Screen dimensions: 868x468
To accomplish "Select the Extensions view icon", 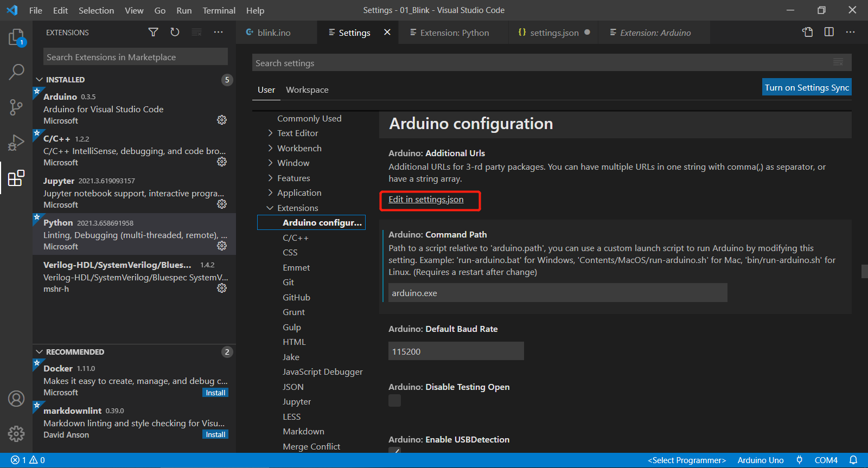I will (16, 178).
